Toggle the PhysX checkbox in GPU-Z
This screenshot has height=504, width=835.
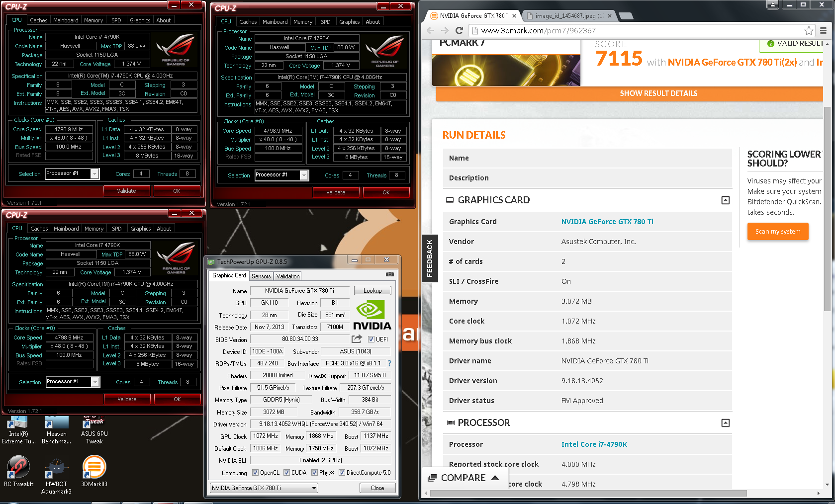point(314,473)
